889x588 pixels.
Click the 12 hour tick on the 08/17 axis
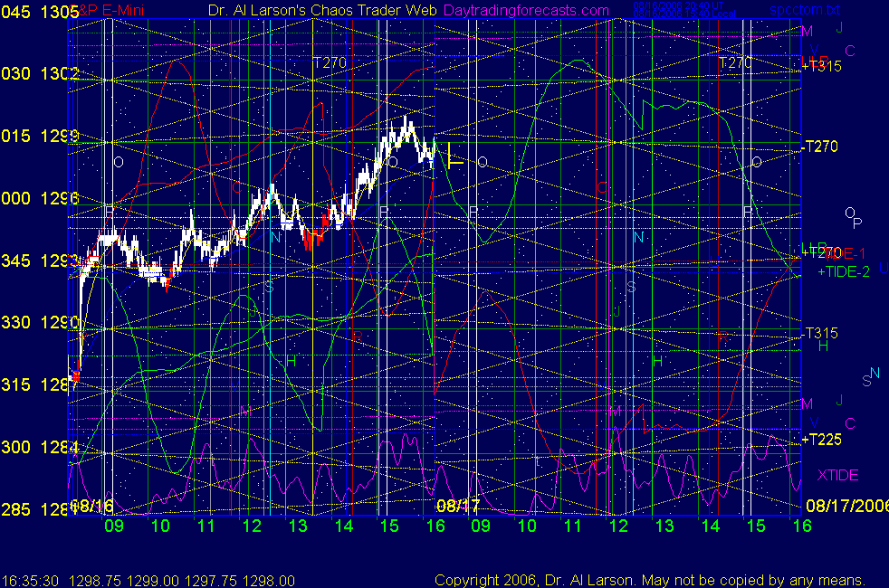tap(617, 526)
